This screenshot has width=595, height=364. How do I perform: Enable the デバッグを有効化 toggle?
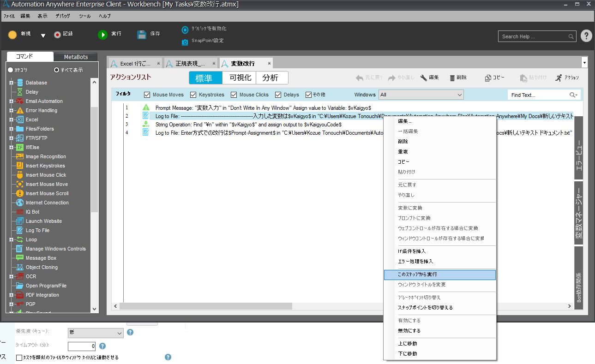tap(185, 30)
